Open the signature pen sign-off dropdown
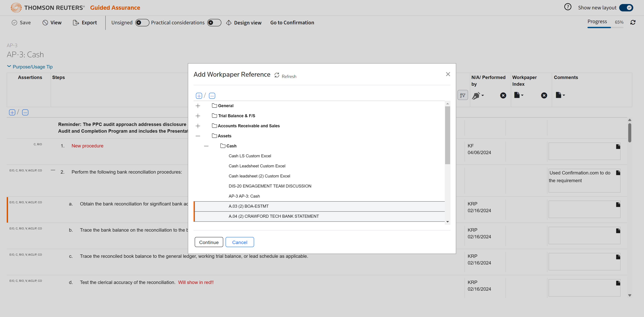This screenshot has height=317, width=644. click(x=478, y=95)
